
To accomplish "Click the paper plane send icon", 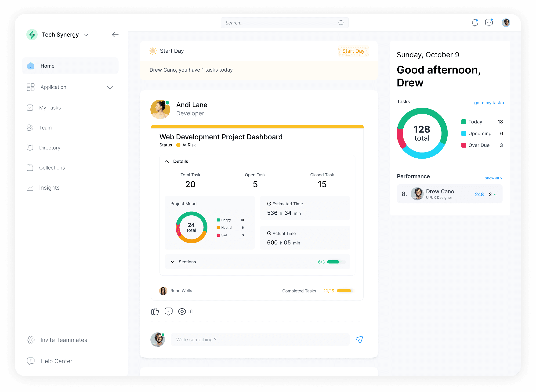I will (x=359, y=340).
